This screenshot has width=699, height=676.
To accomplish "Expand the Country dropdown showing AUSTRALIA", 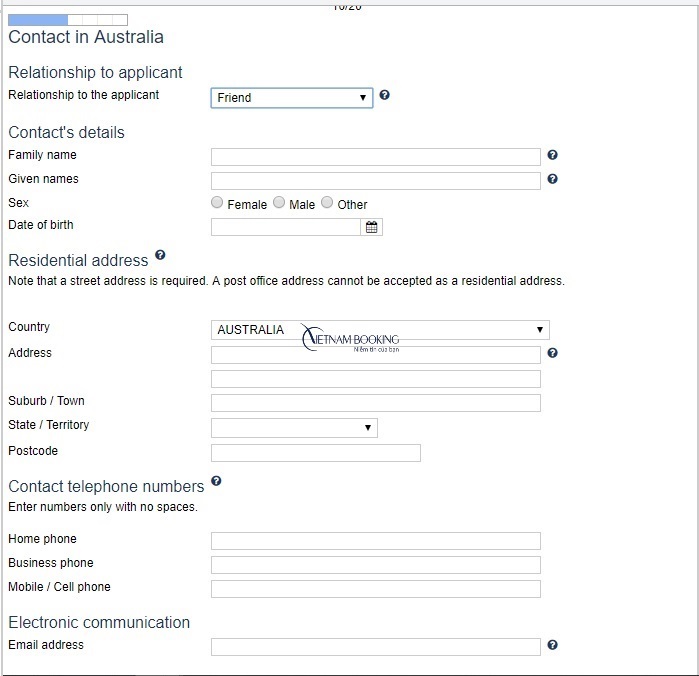I will point(380,330).
